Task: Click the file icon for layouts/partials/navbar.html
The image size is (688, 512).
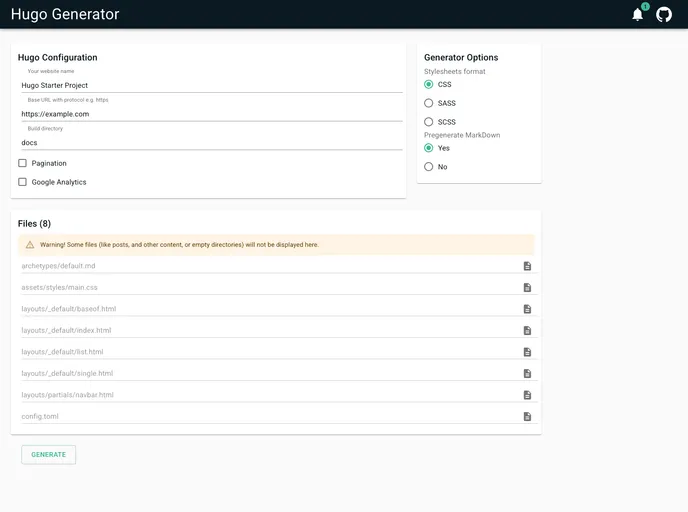Action: [527, 395]
